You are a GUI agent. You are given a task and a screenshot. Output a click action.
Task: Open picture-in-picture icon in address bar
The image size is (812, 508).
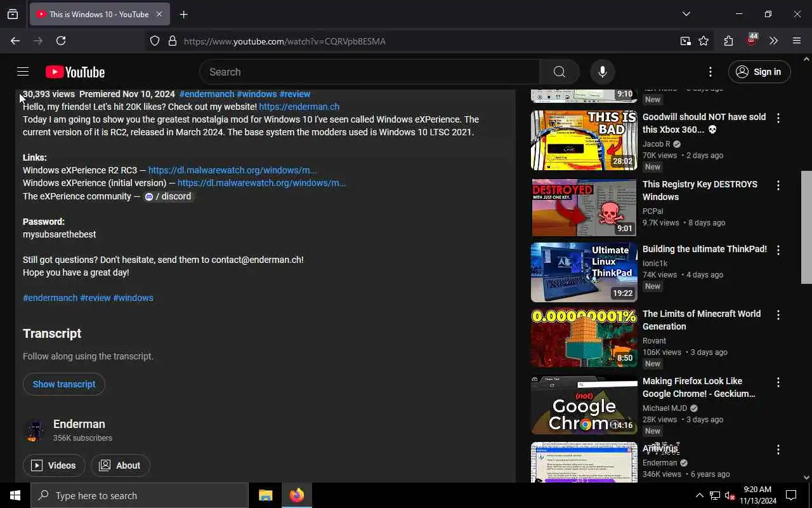click(685, 41)
